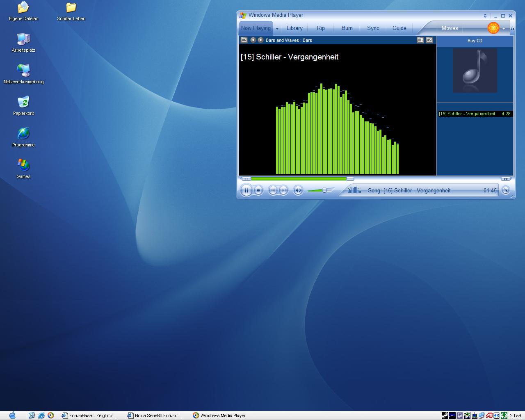Open Arbeitsplatz desktop icon
Image resolution: width=525 pixels, height=420 pixels.
[23, 43]
